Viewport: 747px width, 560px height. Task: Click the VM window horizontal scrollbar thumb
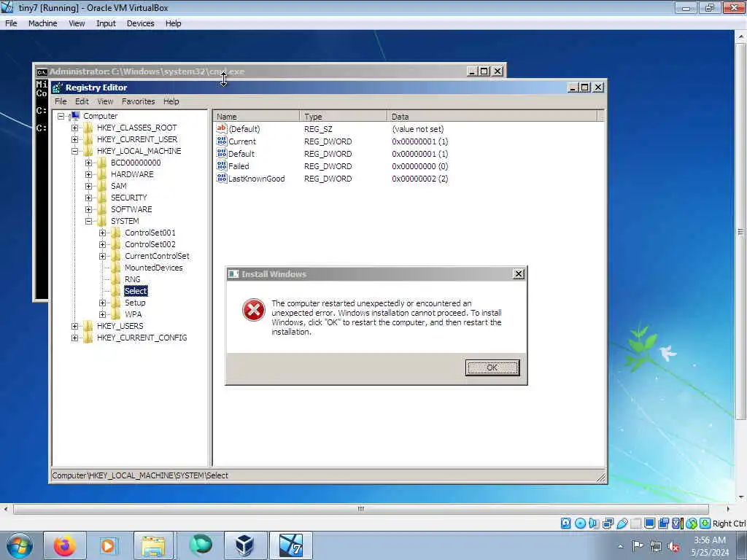(360, 509)
